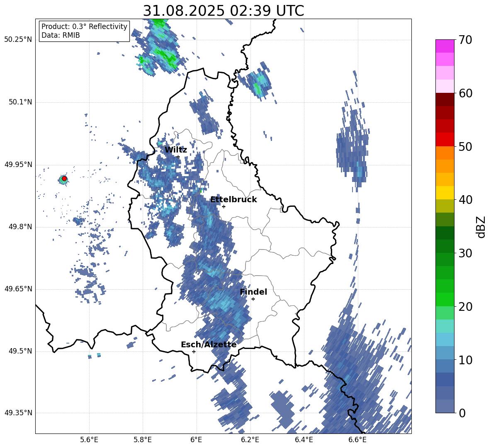This screenshot has height=448, width=491.
Task: Click the light blue colorbar segment above 10
Action: tap(445, 353)
